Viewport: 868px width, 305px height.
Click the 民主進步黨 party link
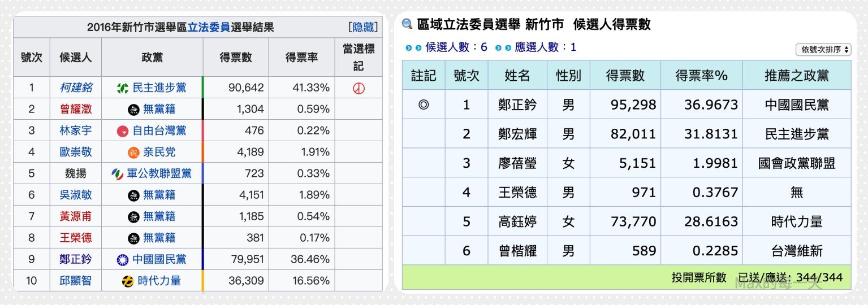pyautogui.click(x=159, y=88)
